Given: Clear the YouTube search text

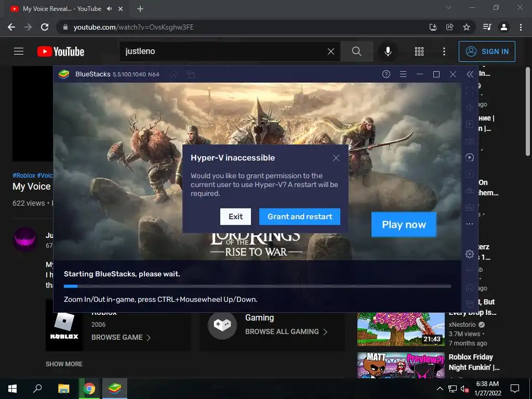Looking at the screenshot, I should pos(331,51).
